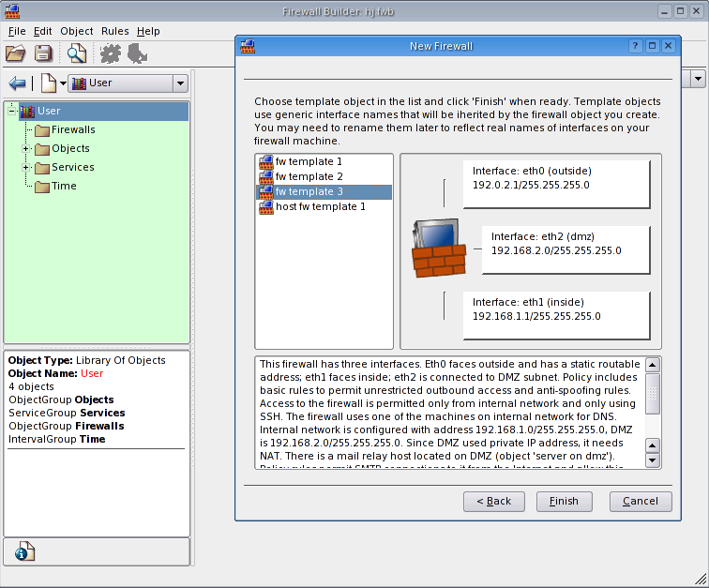The height and width of the screenshot is (588, 709).
Task: Click the IntervalGroup Time info line
Action: click(56, 439)
